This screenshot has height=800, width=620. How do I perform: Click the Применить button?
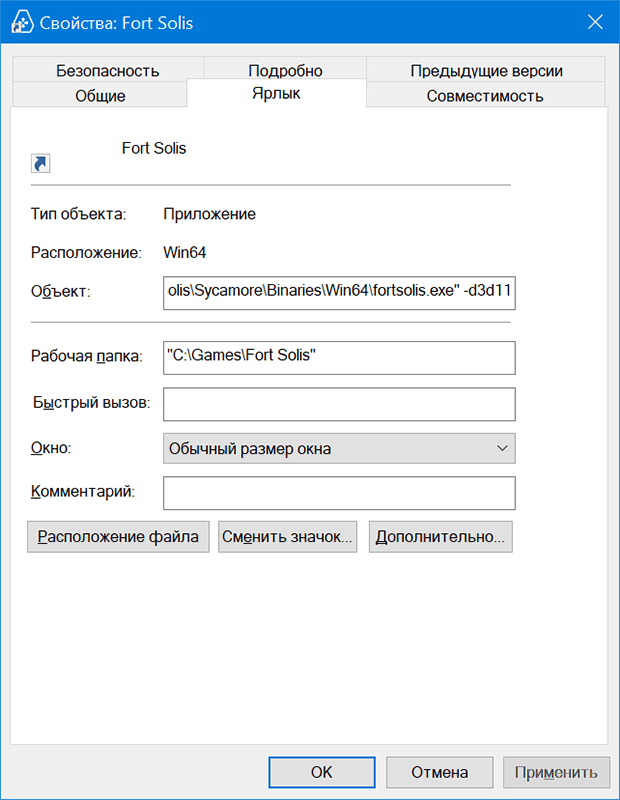point(556,772)
